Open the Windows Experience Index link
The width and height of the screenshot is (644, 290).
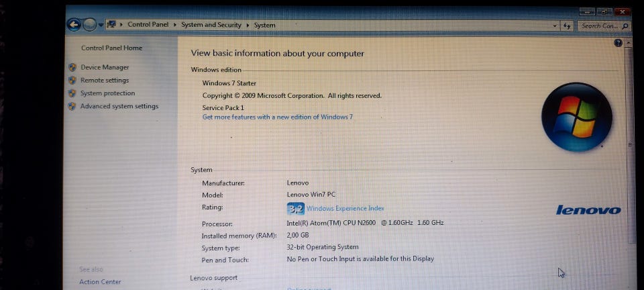345,208
